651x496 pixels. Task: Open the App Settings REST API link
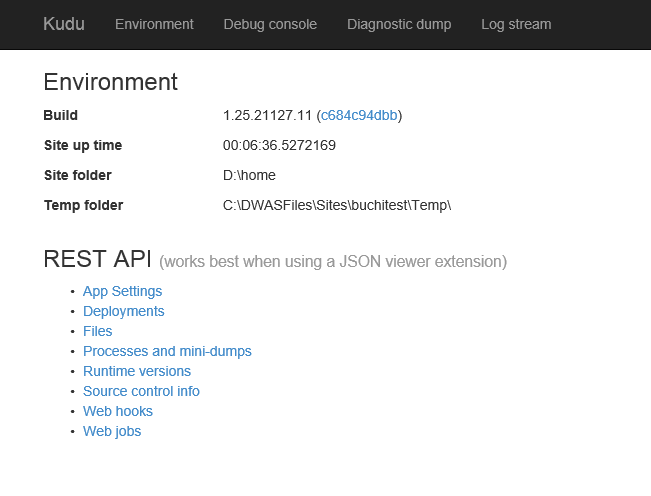point(122,291)
